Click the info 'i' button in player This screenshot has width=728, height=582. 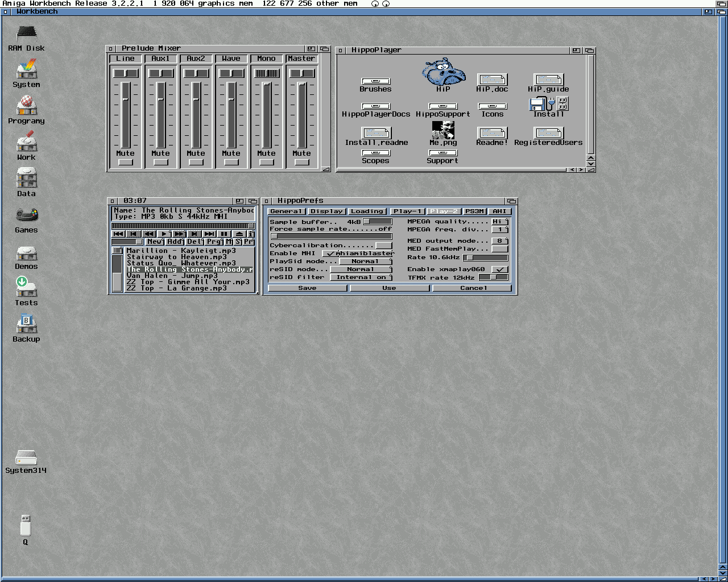251,234
